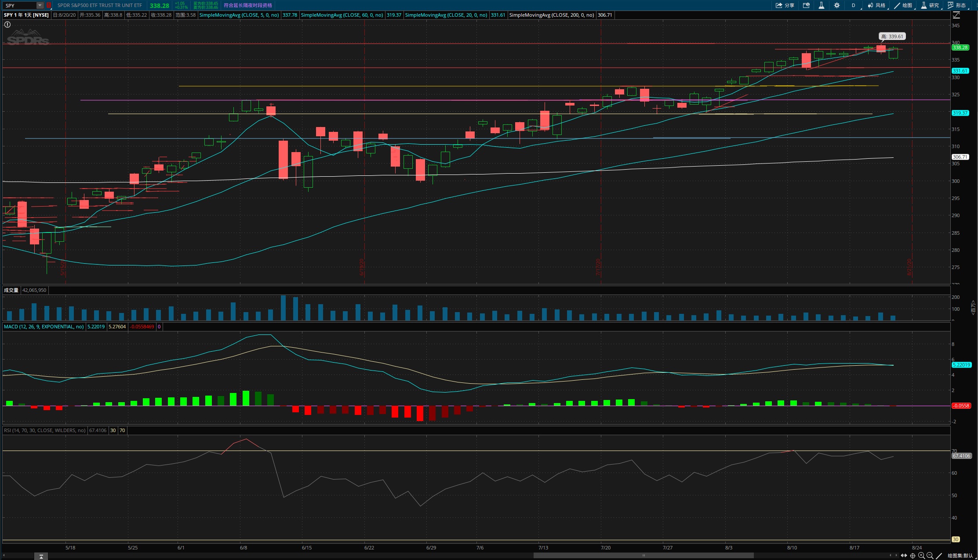Click the horizontal chart scrollbar thumb
978x560 pixels.
pos(644,556)
